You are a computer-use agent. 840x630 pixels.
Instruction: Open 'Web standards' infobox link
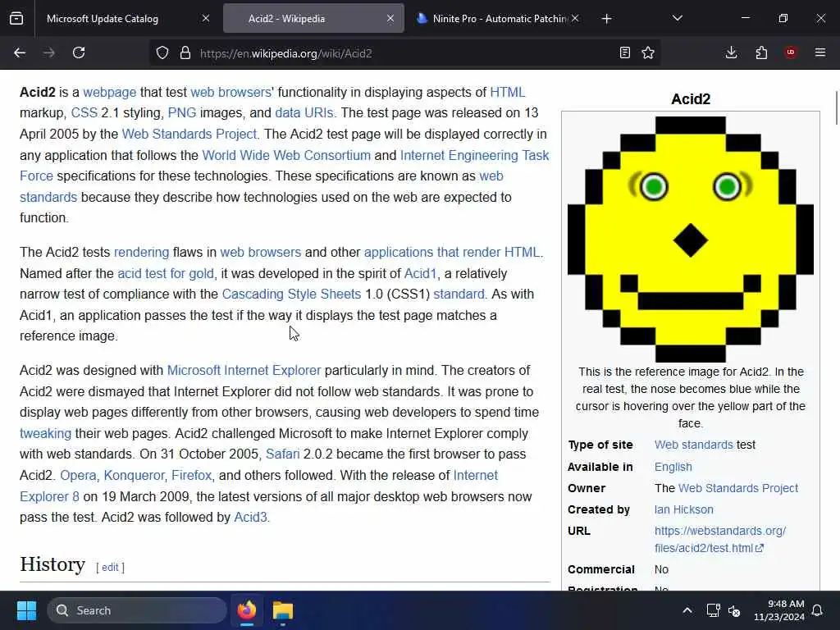pos(694,445)
